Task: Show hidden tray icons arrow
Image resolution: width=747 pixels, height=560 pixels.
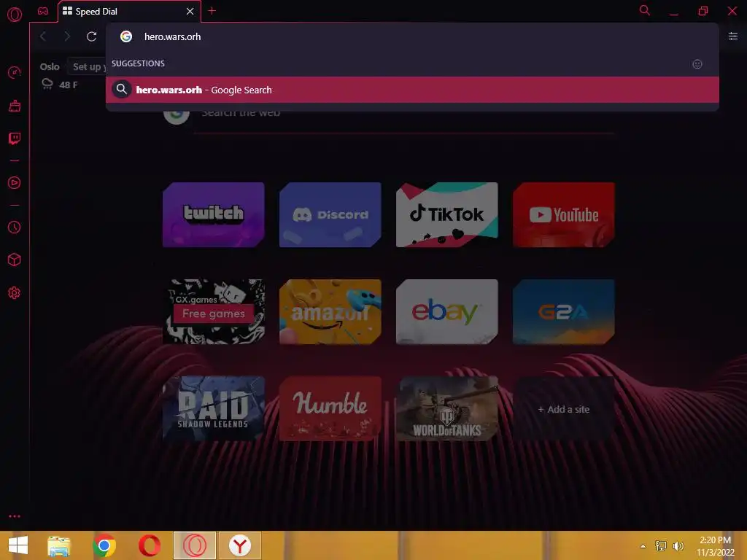Action: (643, 546)
